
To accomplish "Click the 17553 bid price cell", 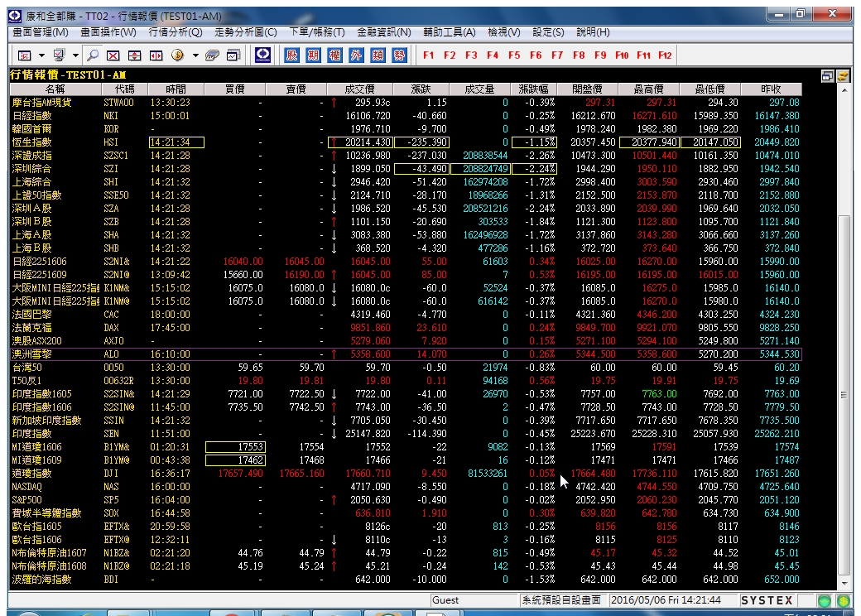I will pyautogui.click(x=236, y=447).
